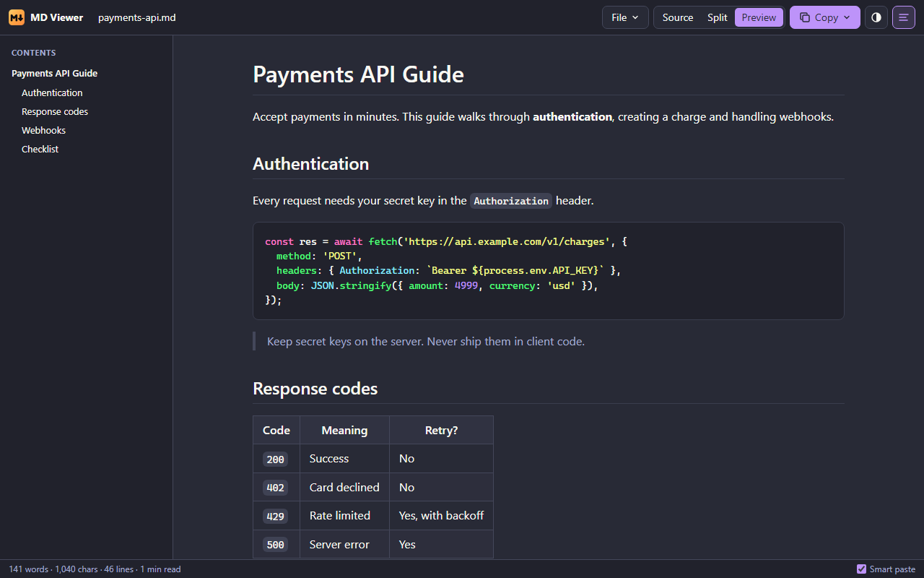Click the Code column header
The width and height of the screenshot is (924, 578).
point(276,430)
